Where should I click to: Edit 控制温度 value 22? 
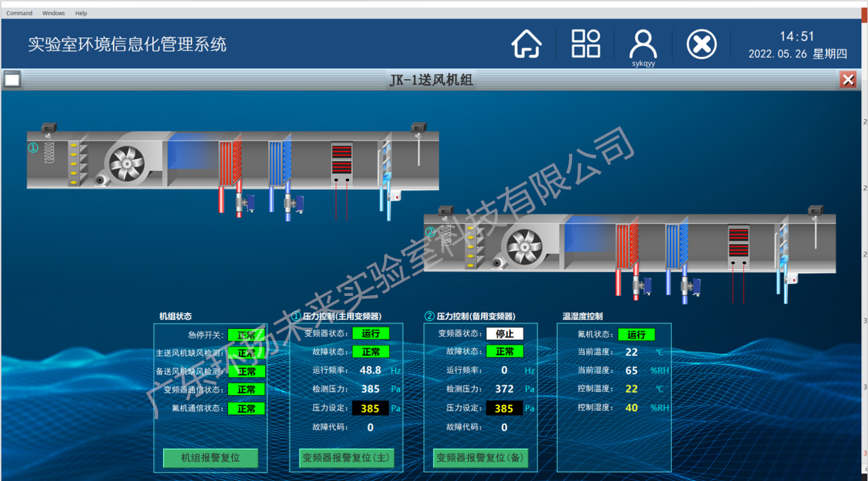coord(632,389)
